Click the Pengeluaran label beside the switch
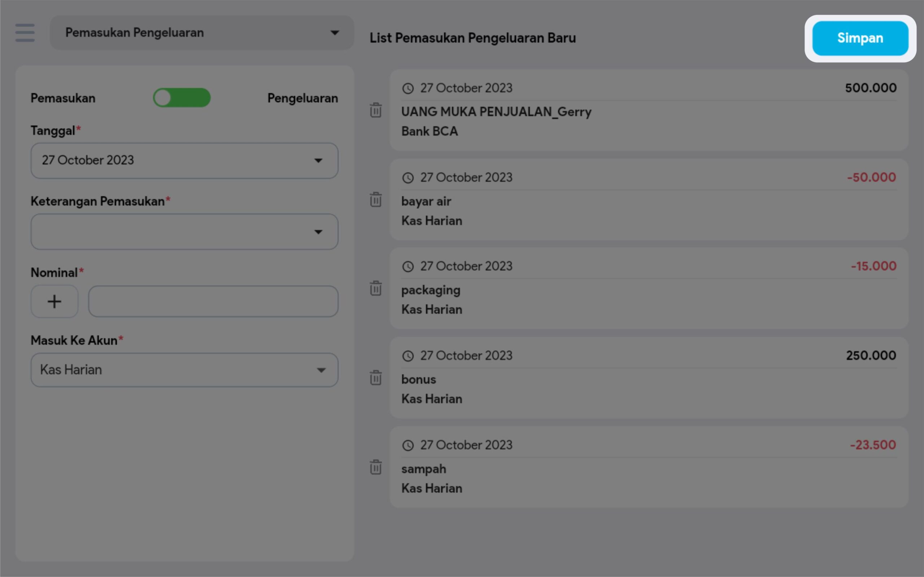This screenshot has width=924, height=577. tap(302, 98)
